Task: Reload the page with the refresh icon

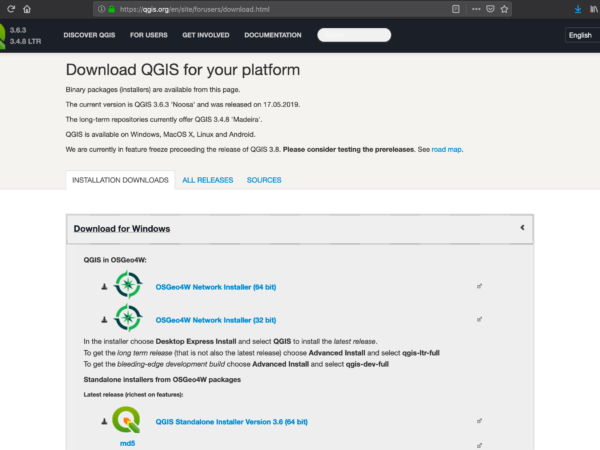Action: pyautogui.click(x=11, y=9)
